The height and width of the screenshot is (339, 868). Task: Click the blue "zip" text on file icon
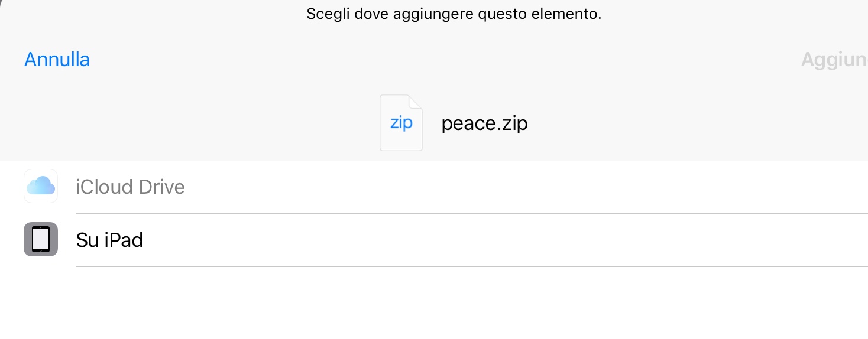(401, 124)
